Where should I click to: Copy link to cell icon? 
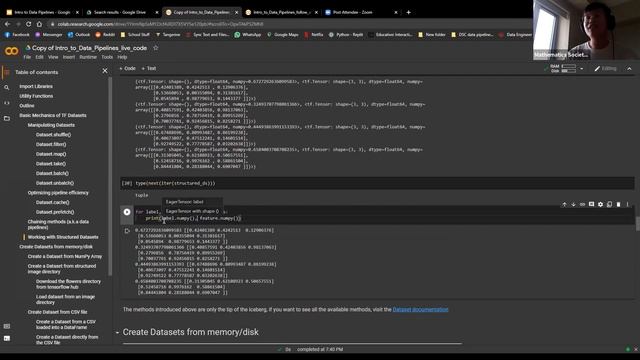pyautogui.click(x=582, y=204)
